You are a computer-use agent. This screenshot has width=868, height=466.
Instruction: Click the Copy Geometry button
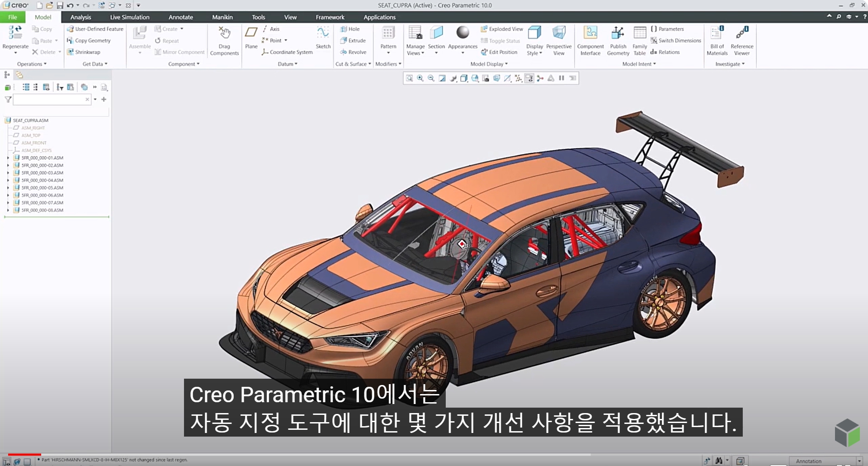89,41
